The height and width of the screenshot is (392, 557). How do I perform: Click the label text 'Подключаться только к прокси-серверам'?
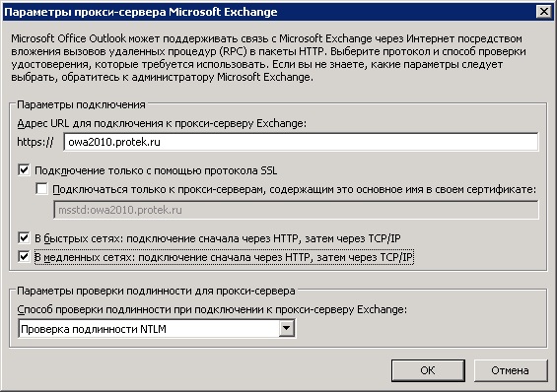click(159, 189)
